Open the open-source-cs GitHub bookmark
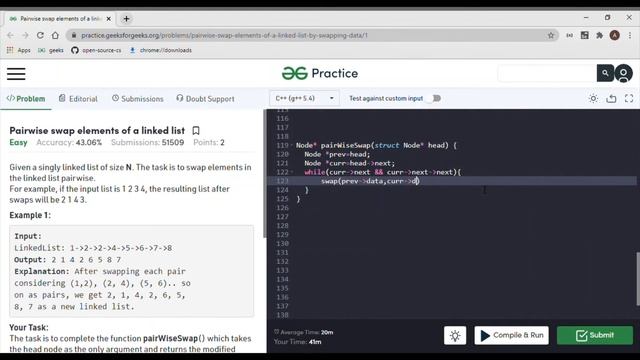Image resolution: width=640 pixels, height=360 pixels. coord(96,50)
